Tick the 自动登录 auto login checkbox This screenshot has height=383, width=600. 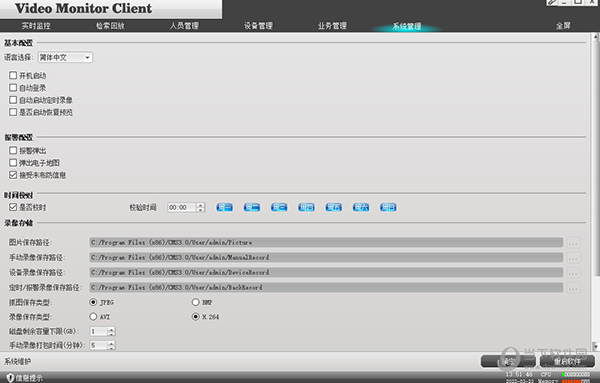click(13, 88)
